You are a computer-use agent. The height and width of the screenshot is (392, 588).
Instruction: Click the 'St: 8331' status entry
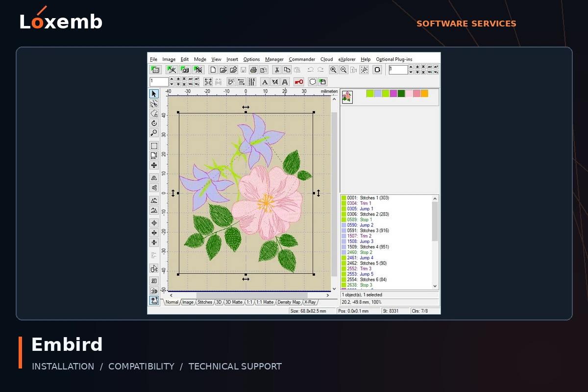tap(395, 311)
